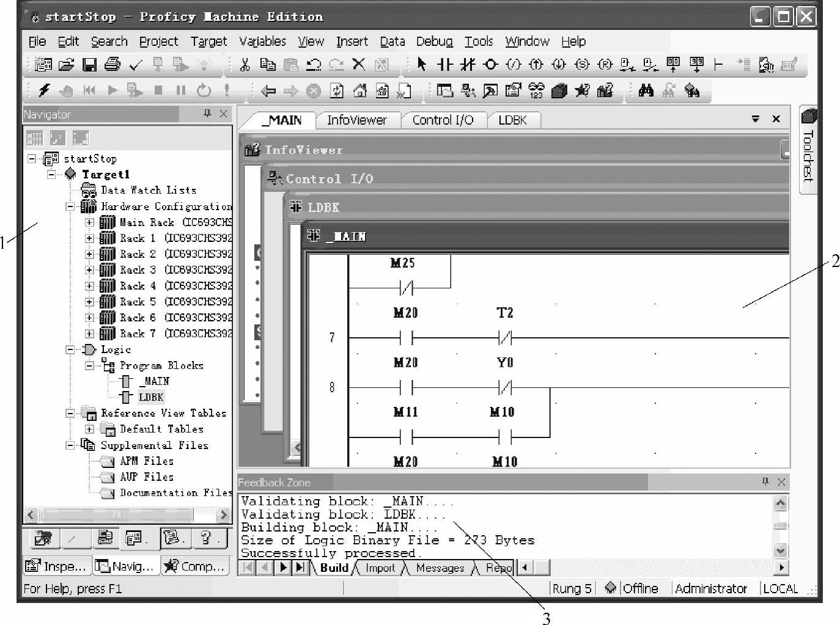Delete the selection with the X icon
Image resolution: width=840 pixels, height=625 pixels.
359,64
